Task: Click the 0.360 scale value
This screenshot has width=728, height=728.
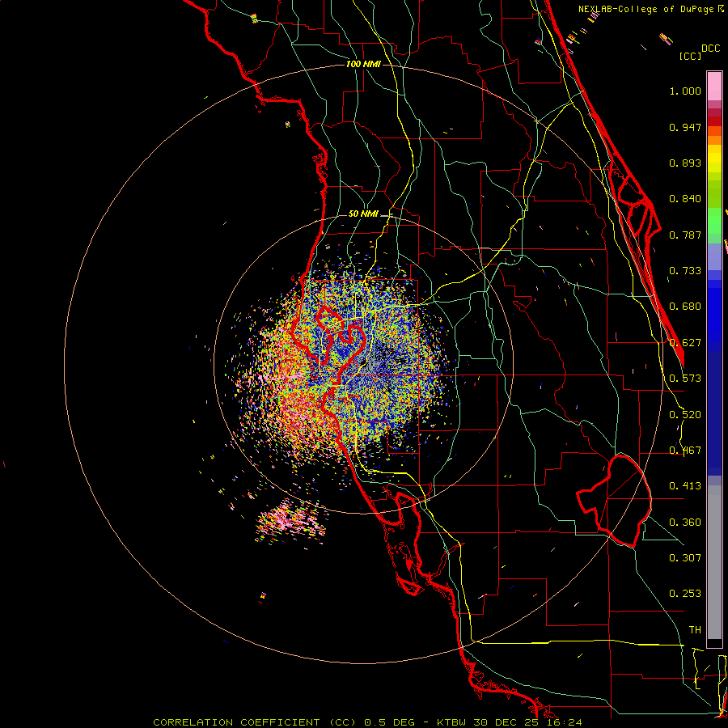Action: pyautogui.click(x=685, y=523)
